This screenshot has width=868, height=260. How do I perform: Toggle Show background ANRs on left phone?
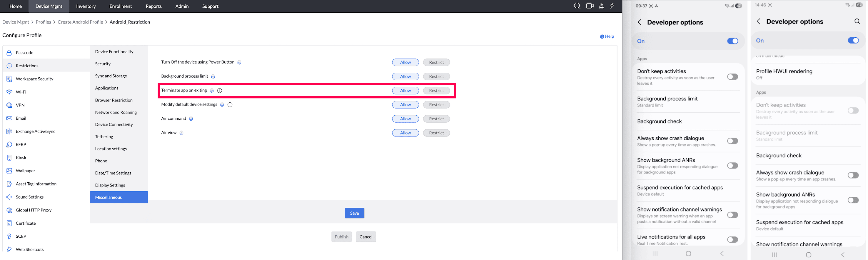732,166
